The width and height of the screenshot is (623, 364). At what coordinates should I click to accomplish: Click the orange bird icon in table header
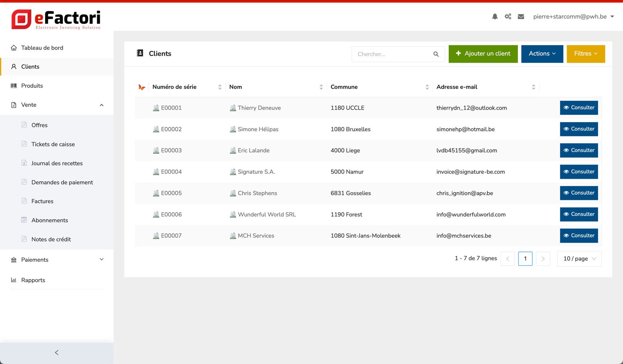141,87
